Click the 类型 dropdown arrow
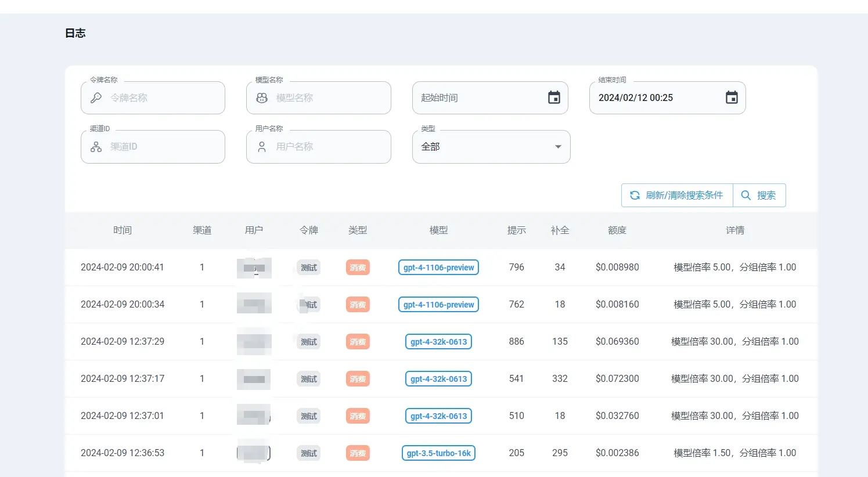Image resolution: width=868 pixels, height=477 pixels. pyautogui.click(x=558, y=147)
